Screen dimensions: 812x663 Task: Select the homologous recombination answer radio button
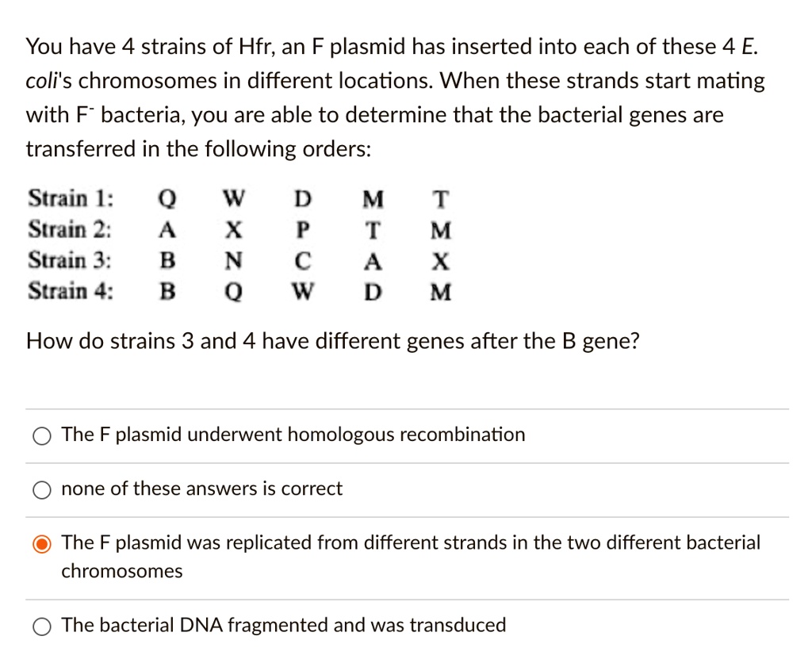tap(42, 435)
